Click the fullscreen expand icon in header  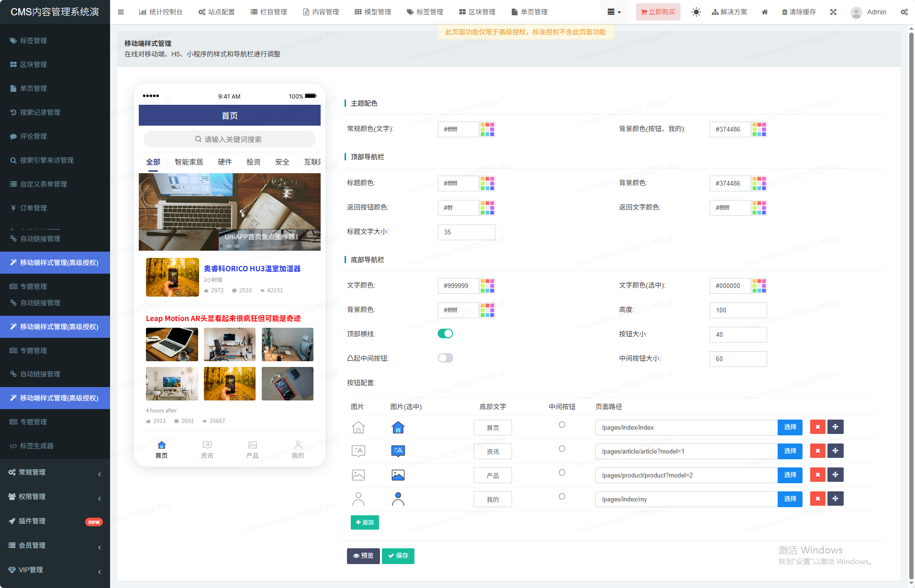(833, 12)
